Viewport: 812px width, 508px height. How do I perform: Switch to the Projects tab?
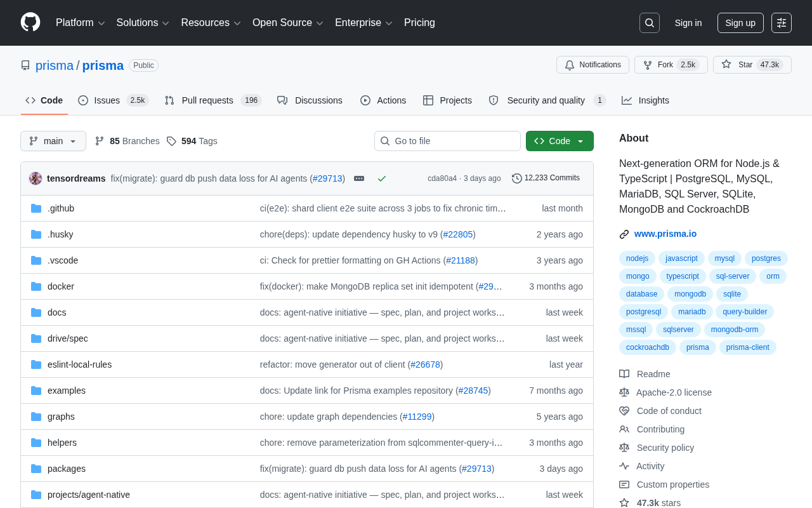pos(447,100)
